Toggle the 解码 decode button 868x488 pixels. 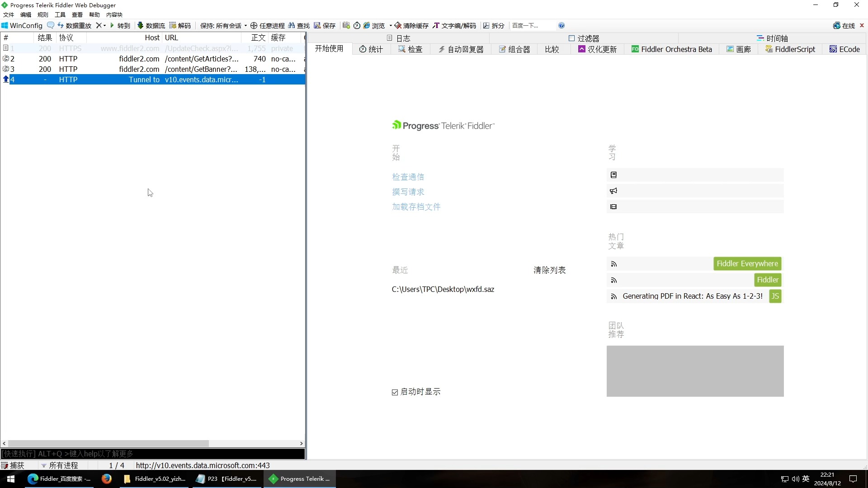180,26
